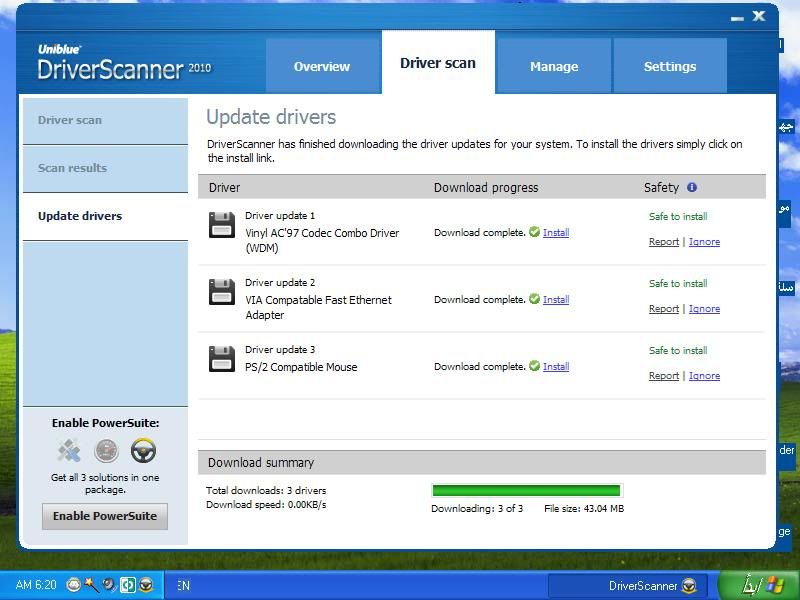Click 'Download speed: 0.00KB/s' text

click(x=266, y=505)
